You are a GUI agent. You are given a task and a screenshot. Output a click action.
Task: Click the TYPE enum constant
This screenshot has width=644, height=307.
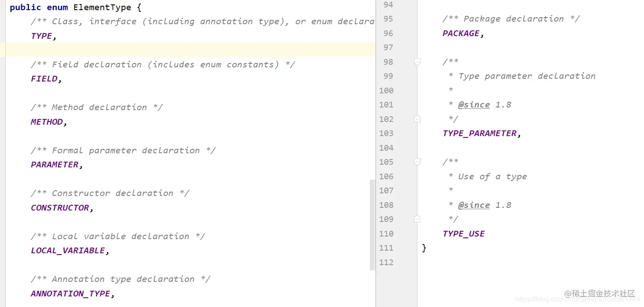click(41, 36)
